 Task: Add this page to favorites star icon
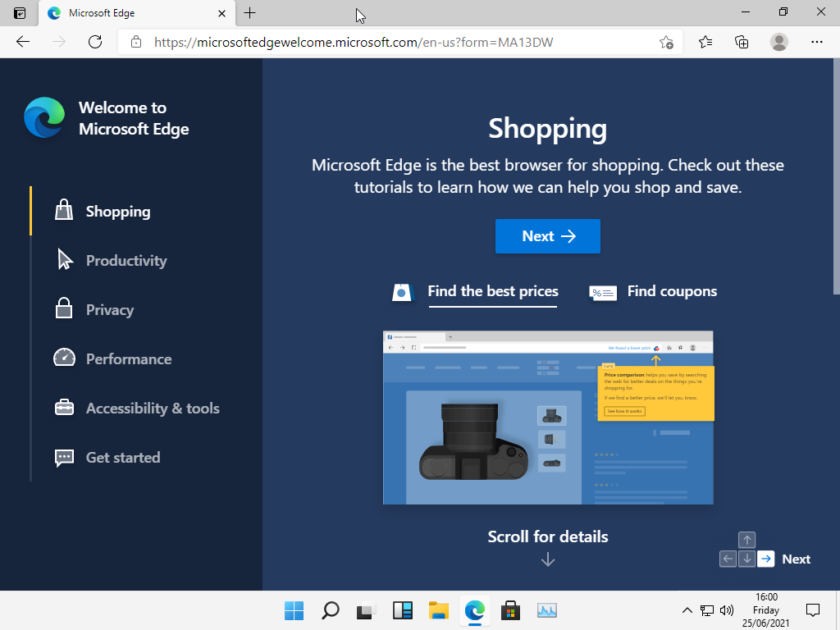tap(666, 42)
